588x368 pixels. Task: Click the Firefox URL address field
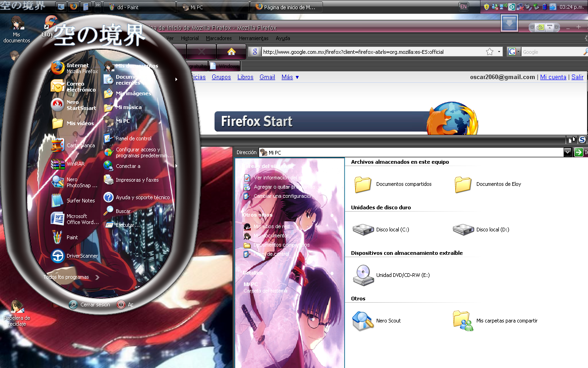click(x=373, y=52)
